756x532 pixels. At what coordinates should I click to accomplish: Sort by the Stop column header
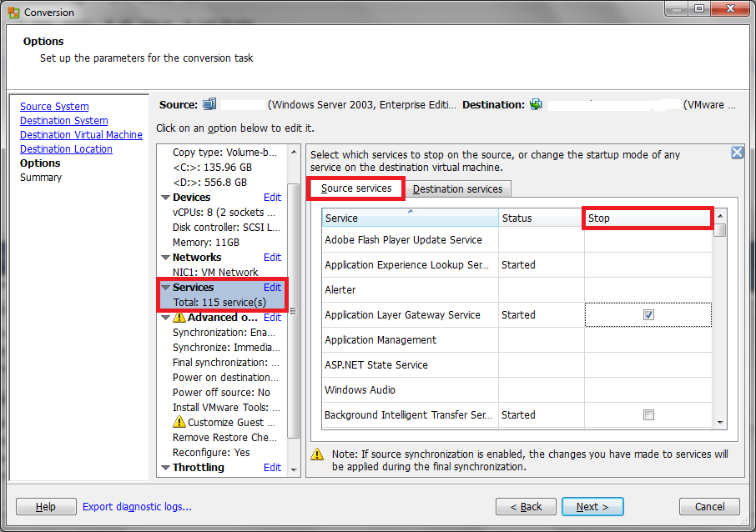pyautogui.click(x=648, y=218)
